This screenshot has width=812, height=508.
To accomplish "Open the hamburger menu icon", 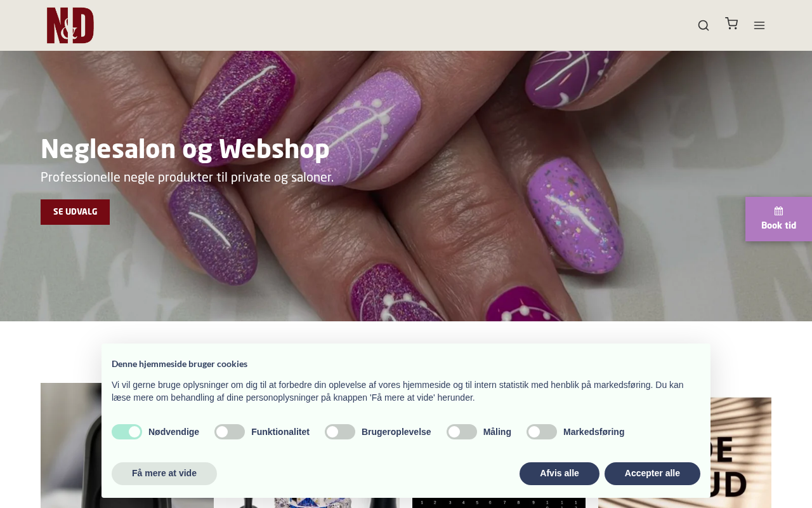I will (759, 25).
